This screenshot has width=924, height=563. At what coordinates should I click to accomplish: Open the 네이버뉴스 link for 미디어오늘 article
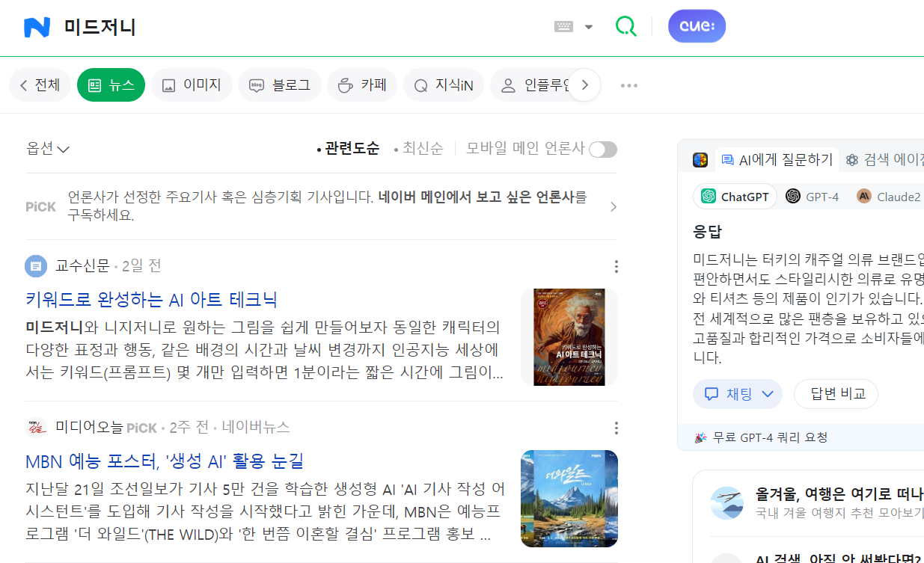coord(256,427)
